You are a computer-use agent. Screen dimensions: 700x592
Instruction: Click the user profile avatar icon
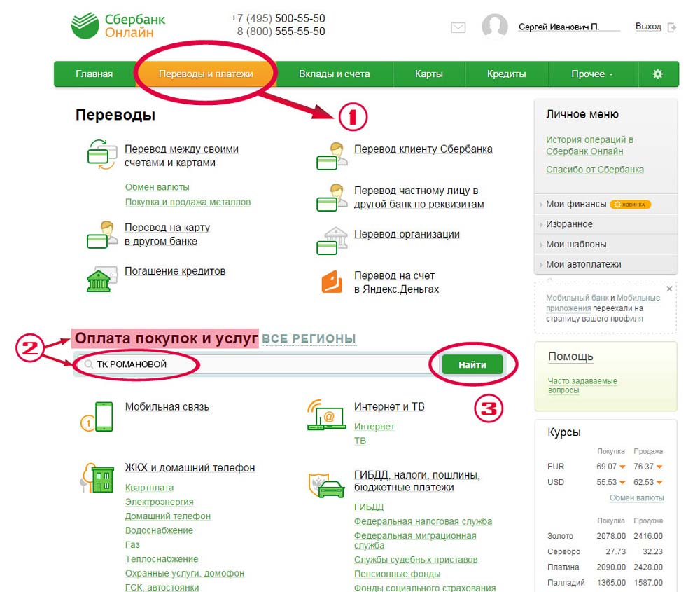[x=495, y=26]
